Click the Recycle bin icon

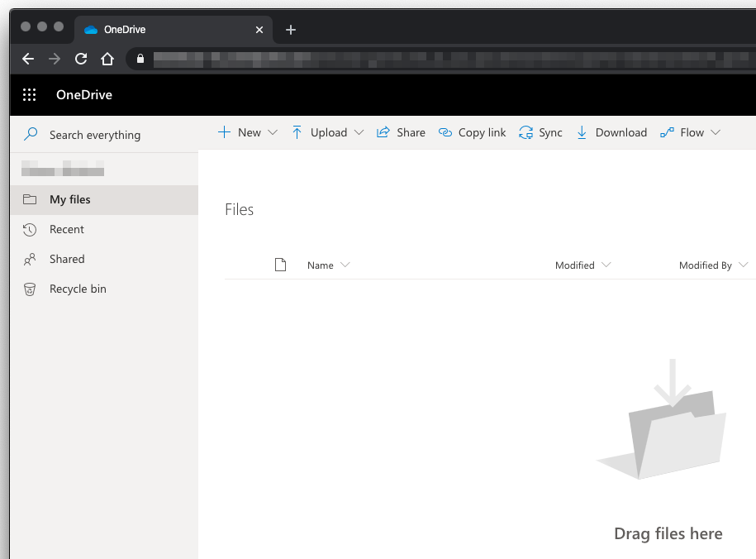click(x=30, y=289)
